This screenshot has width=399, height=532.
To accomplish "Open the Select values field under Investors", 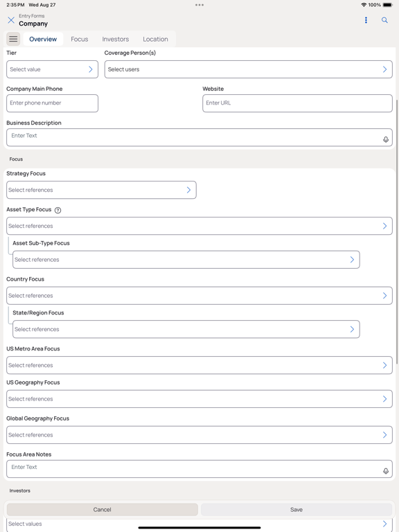I will [199, 524].
